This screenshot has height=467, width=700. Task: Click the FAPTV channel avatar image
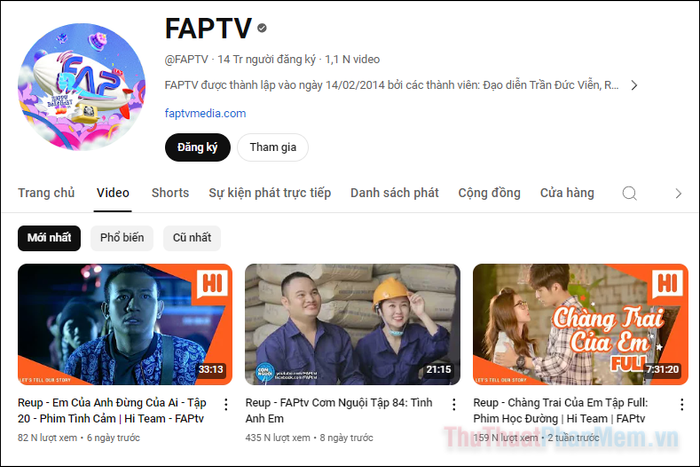click(x=82, y=87)
